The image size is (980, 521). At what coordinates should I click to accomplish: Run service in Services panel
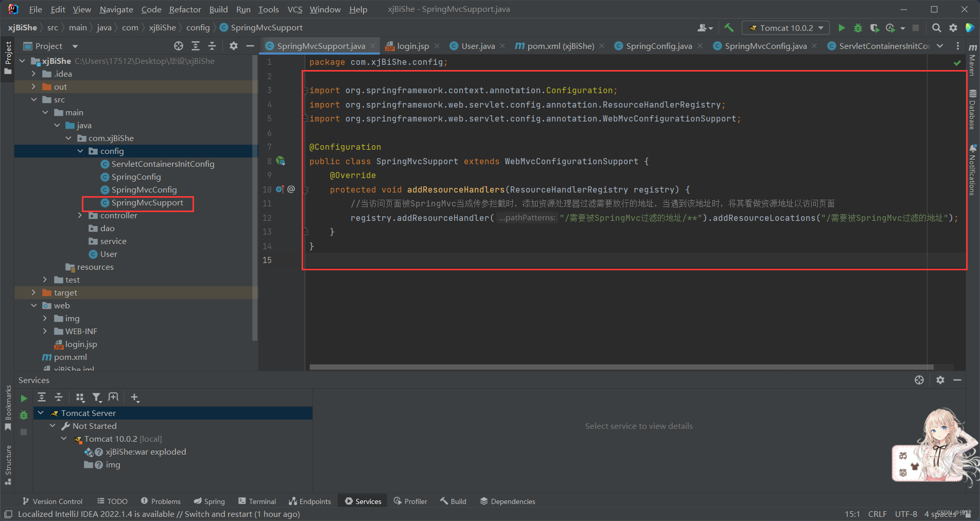point(24,398)
